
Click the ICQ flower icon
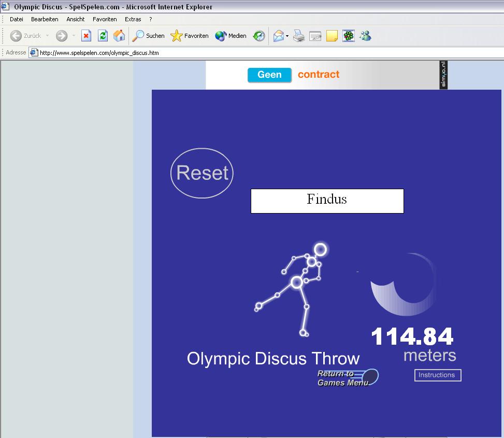(349, 36)
